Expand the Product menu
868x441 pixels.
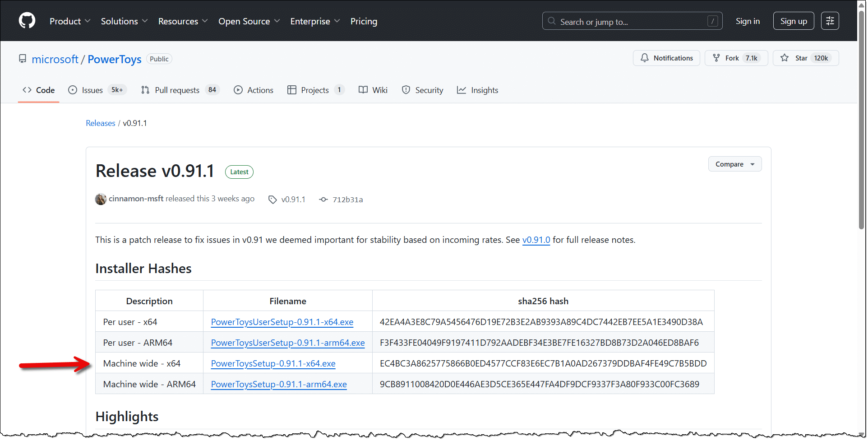click(x=70, y=21)
